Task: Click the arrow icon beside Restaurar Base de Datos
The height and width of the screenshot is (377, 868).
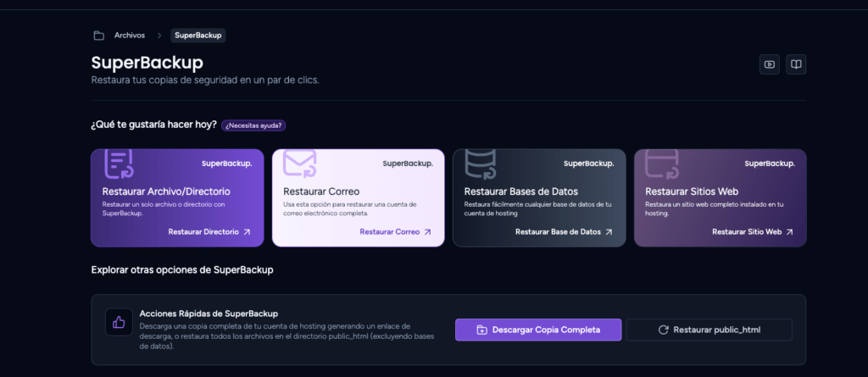Action: tap(609, 232)
